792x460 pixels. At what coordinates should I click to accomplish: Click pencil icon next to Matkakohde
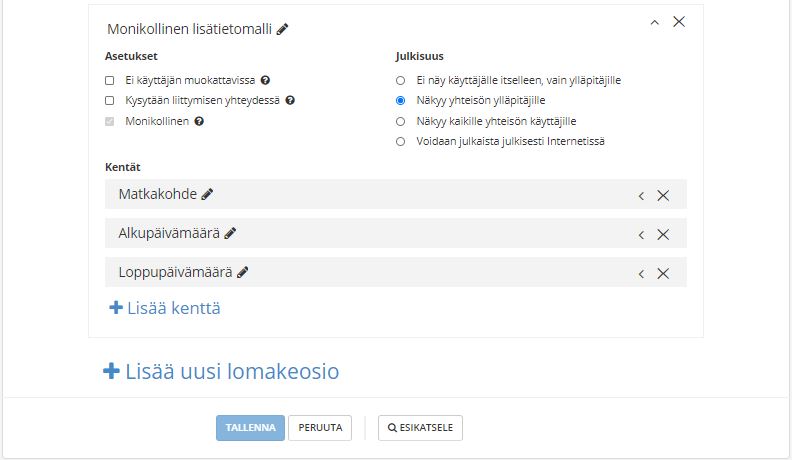pos(208,194)
